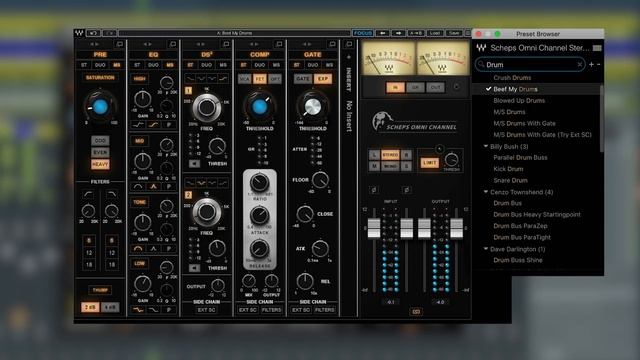This screenshot has height=360, width=640.
Task: Open Insert slot expand window icon
Action: click(349, 44)
